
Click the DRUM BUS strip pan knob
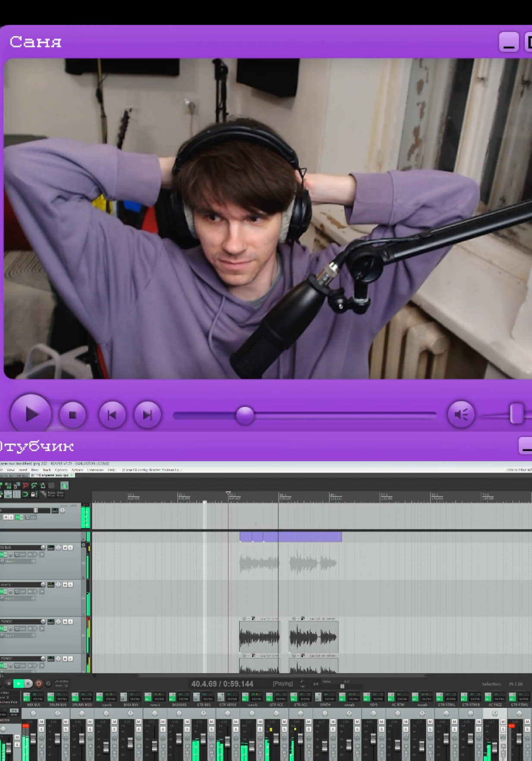[x=58, y=713]
